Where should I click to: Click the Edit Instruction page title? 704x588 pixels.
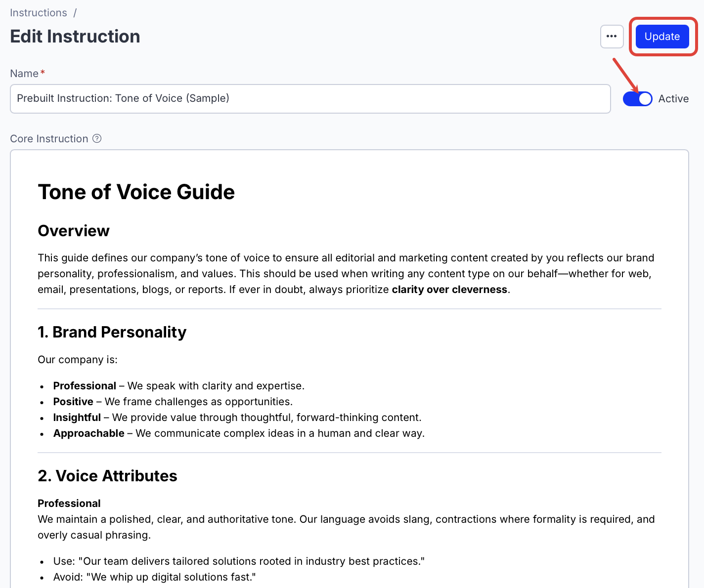click(x=75, y=36)
